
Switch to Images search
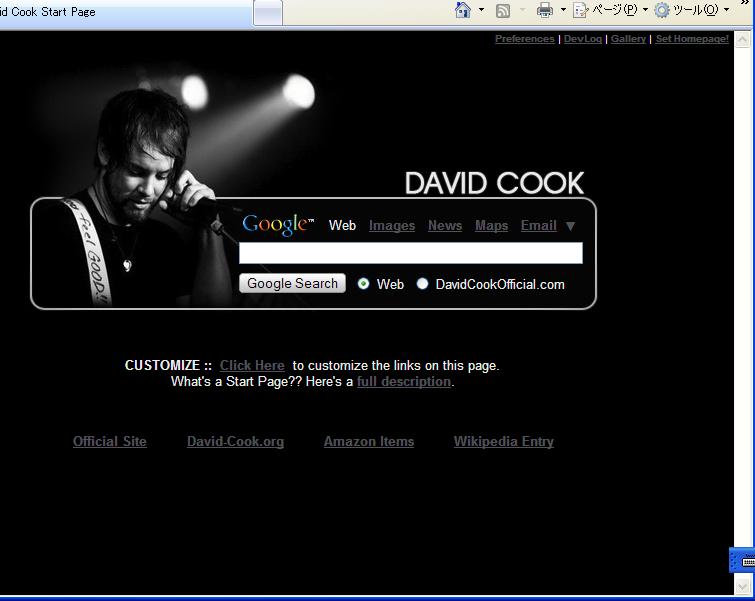pyautogui.click(x=392, y=225)
